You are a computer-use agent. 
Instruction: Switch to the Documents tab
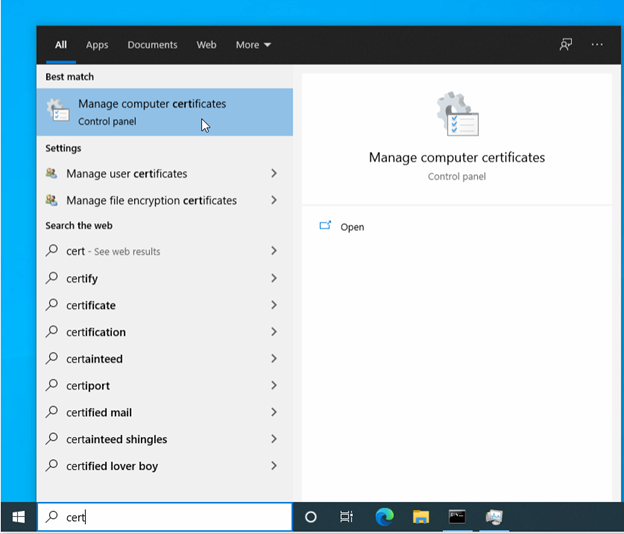pyautogui.click(x=152, y=45)
